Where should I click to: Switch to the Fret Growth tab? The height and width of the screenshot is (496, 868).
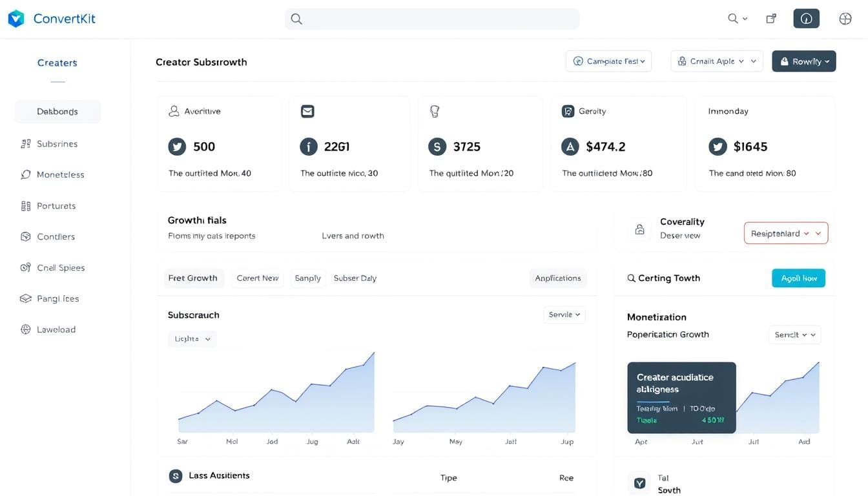pos(192,278)
